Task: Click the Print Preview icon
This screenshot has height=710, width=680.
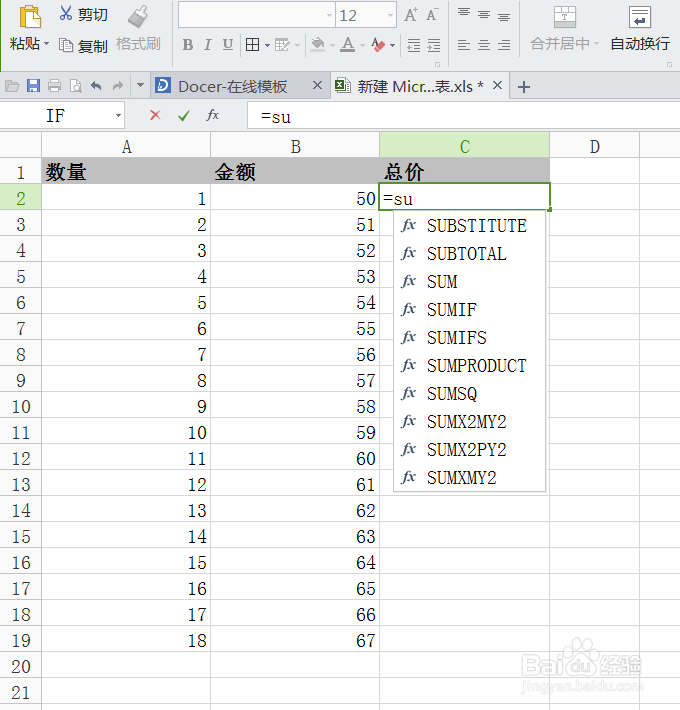Action: point(76,86)
